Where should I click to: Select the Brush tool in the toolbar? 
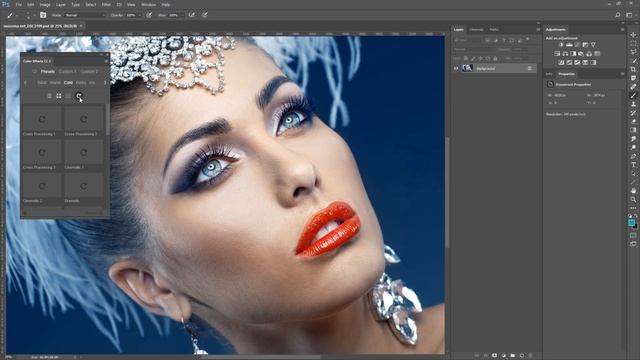633,96
